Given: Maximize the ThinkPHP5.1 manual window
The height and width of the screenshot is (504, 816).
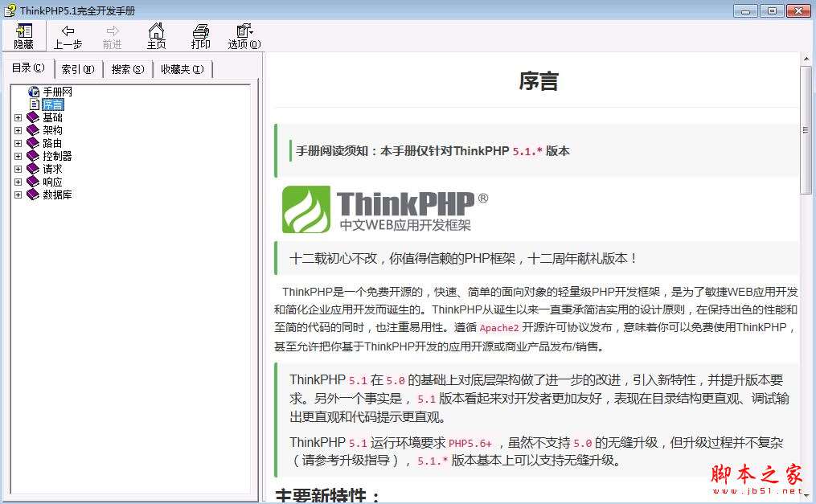Looking at the screenshot, I should pos(773,10).
